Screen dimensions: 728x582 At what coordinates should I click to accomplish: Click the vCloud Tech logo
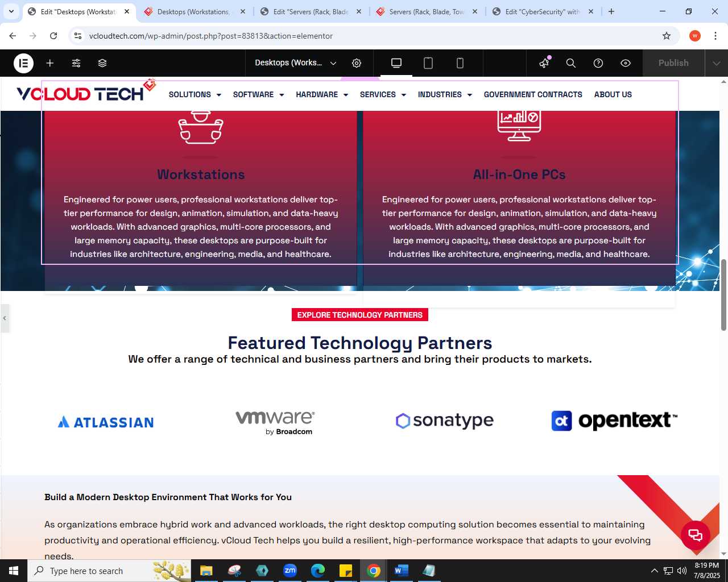pos(86,92)
